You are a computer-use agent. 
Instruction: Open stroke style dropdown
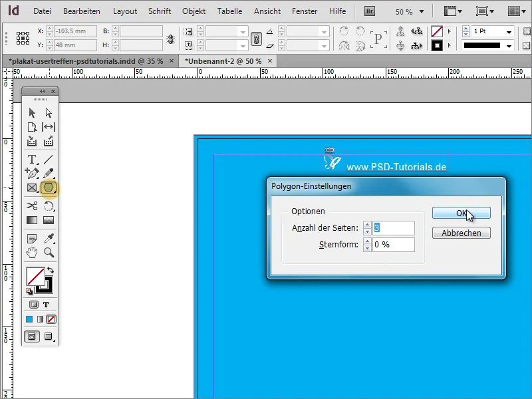509,46
